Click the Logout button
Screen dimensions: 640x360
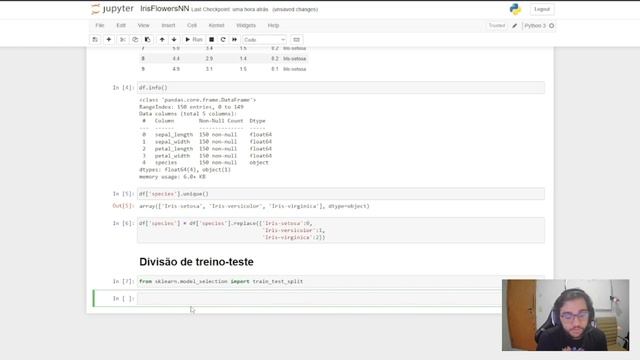[542, 9]
